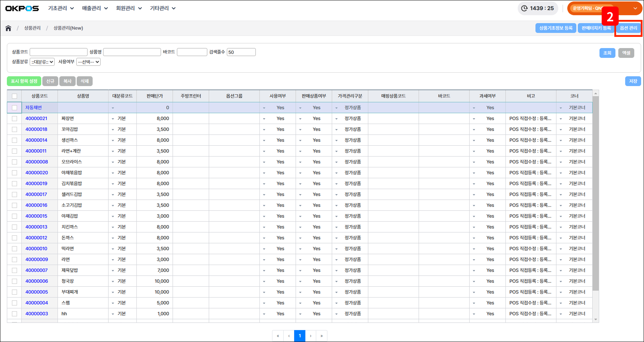The image size is (644, 342).
Task: Go to first page with double-left arrow
Action: 278,336
